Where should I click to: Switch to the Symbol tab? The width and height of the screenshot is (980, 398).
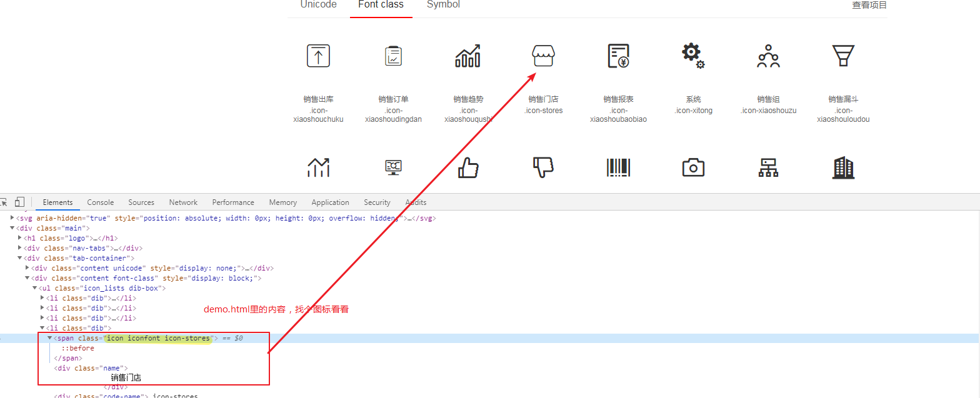click(x=443, y=4)
